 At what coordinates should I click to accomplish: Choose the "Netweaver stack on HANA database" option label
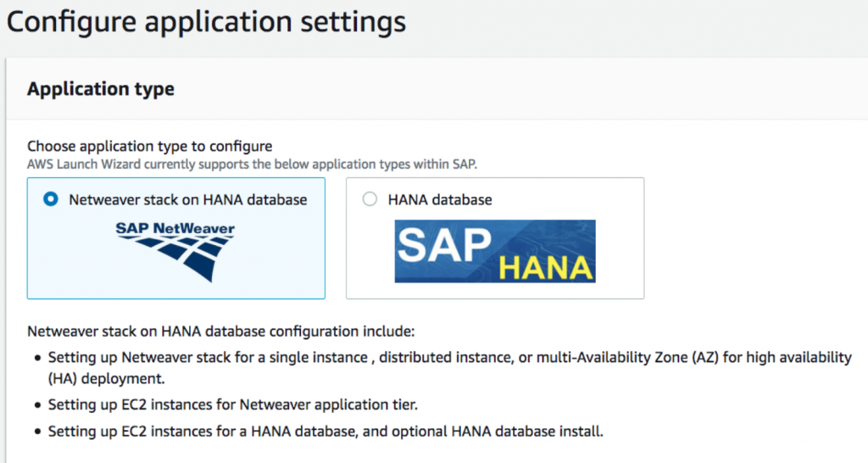(x=187, y=200)
